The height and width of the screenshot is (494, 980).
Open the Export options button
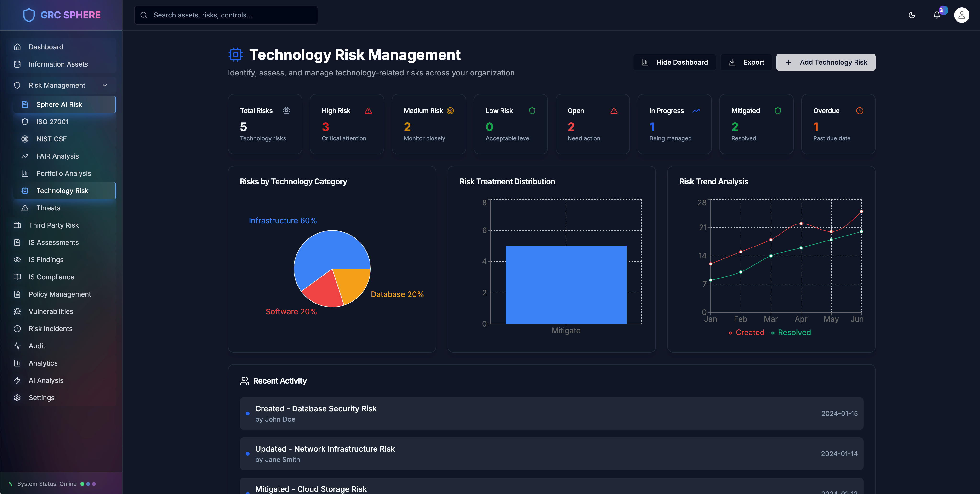click(746, 63)
